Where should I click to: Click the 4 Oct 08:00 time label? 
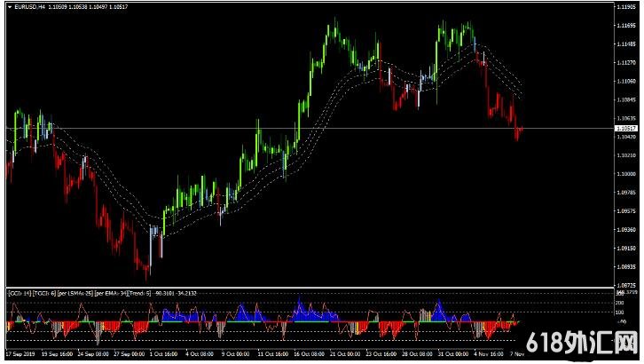[x=200, y=353]
